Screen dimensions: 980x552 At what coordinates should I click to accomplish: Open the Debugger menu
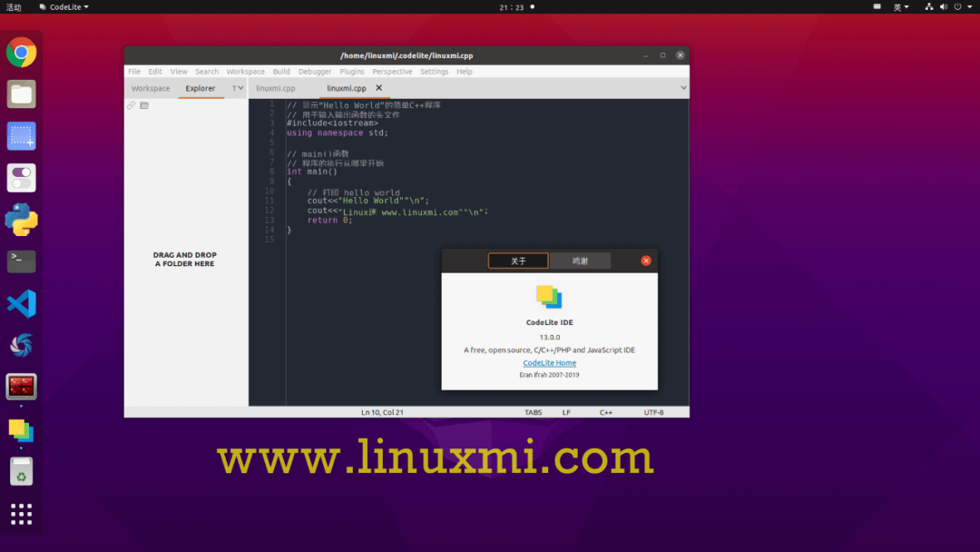pos(315,71)
